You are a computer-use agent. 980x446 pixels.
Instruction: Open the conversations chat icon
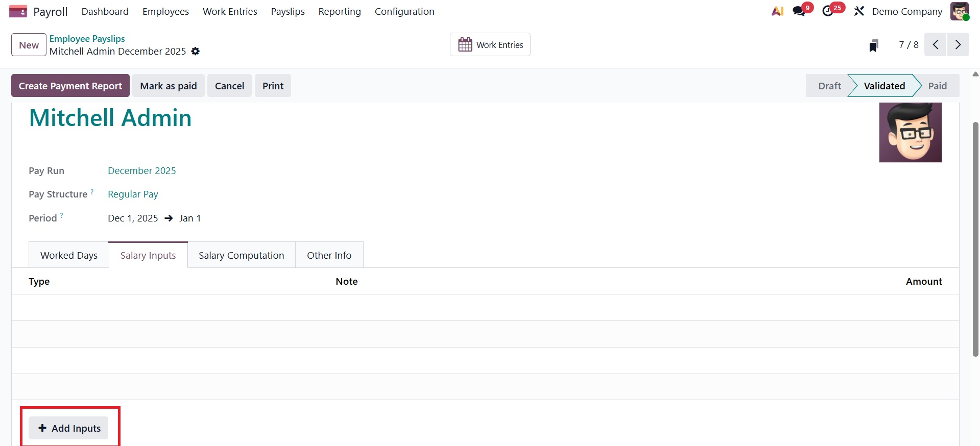pos(799,11)
